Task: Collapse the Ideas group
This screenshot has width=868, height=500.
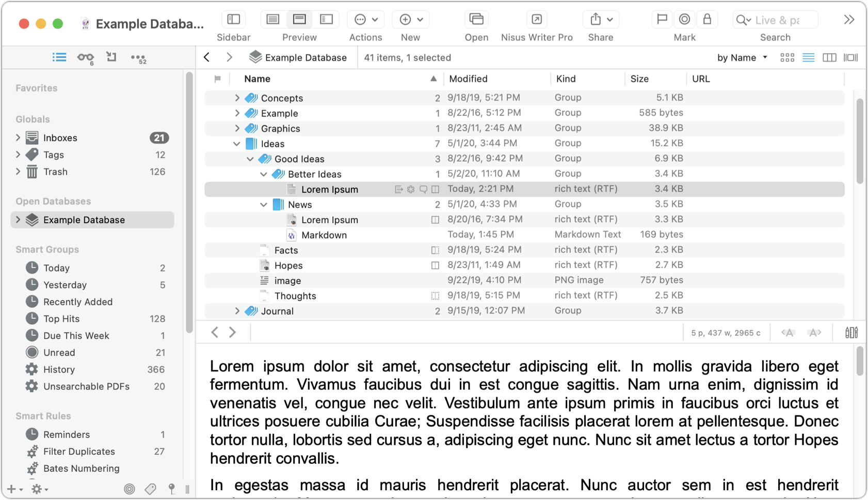Action: 236,144
